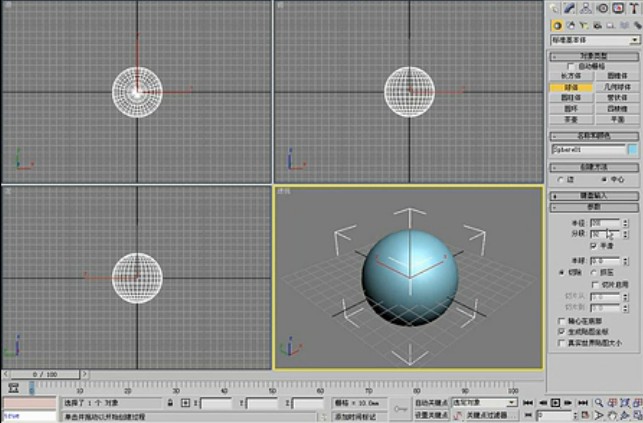Click the Sphere01 object name field
Screen dimensions: 643x423
pyautogui.click(x=588, y=150)
